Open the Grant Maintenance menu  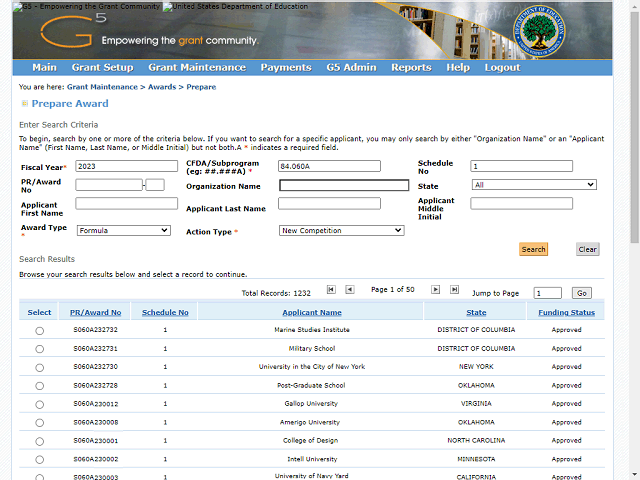pyautogui.click(x=196, y=68)
